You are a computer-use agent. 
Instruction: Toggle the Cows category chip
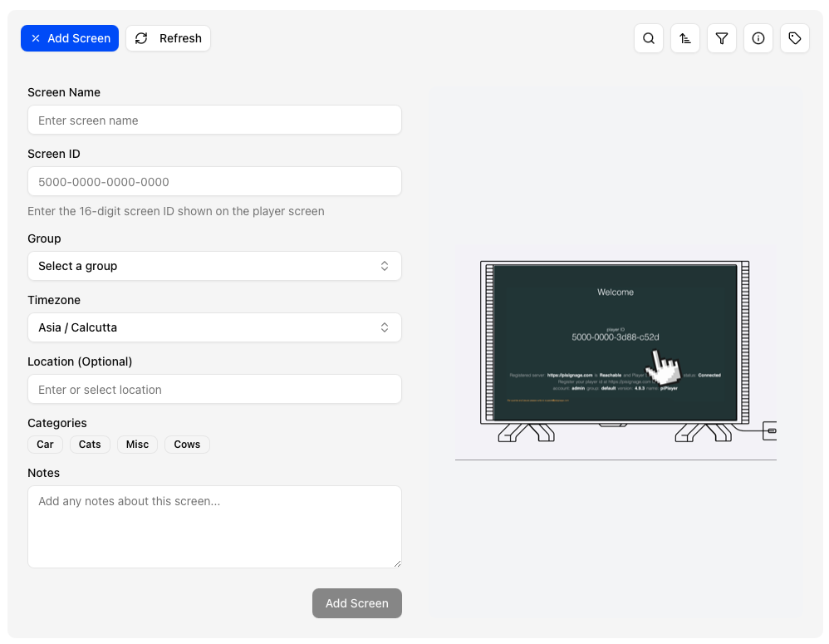point(187,445)
